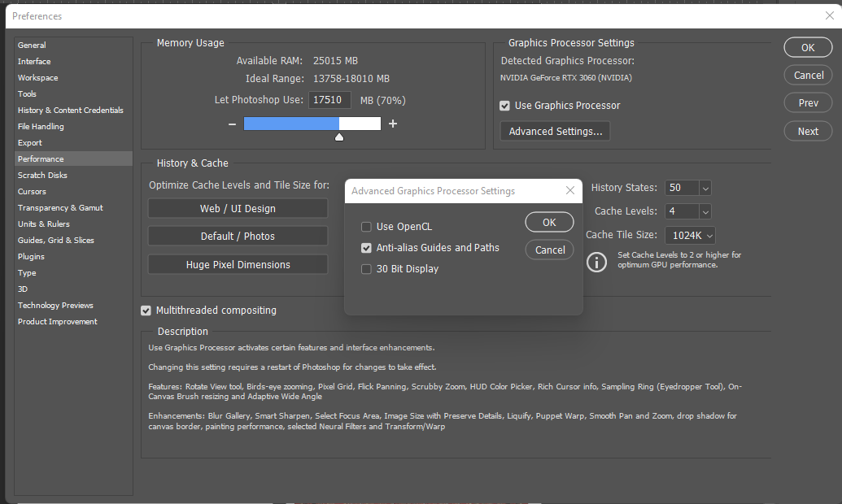This screenshot has height=504, width=842.
Task: Enable 30 Bit Display
Action: coord(366,268)
